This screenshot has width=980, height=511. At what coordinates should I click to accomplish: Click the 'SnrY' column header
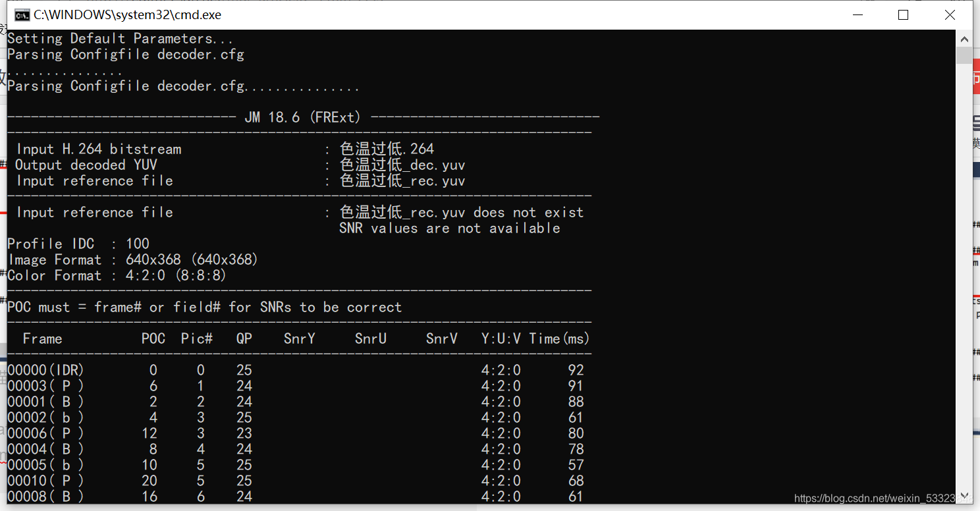click(300, 338)
